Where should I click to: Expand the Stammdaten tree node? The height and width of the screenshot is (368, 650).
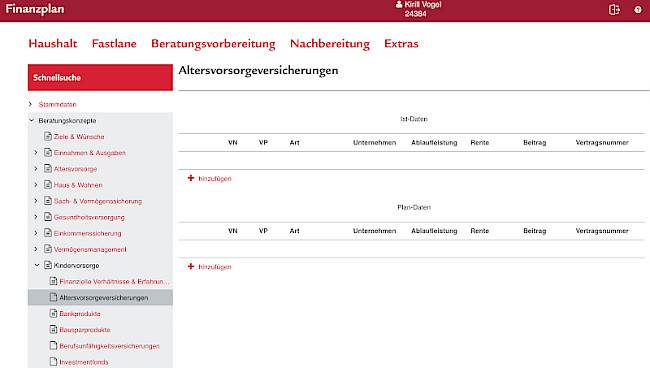coord(30,104)
